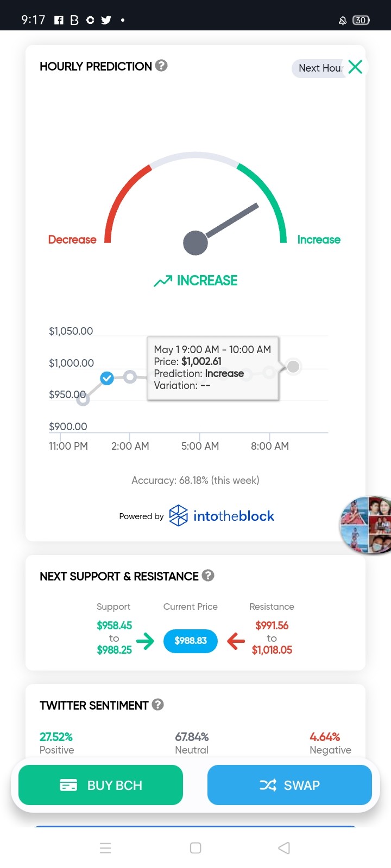
Task: Open Hourly Prediction help question mark
Action: point(161,66)
